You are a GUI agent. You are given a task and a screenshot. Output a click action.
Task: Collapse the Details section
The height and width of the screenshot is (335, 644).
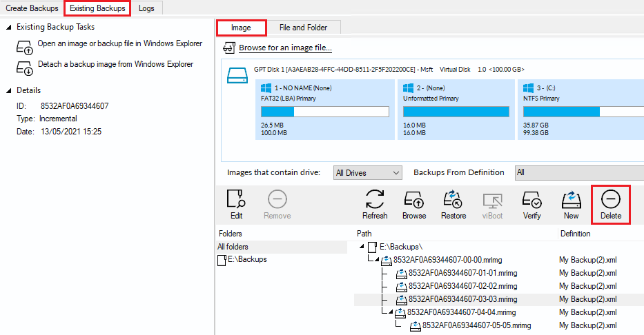click(9, 91)
